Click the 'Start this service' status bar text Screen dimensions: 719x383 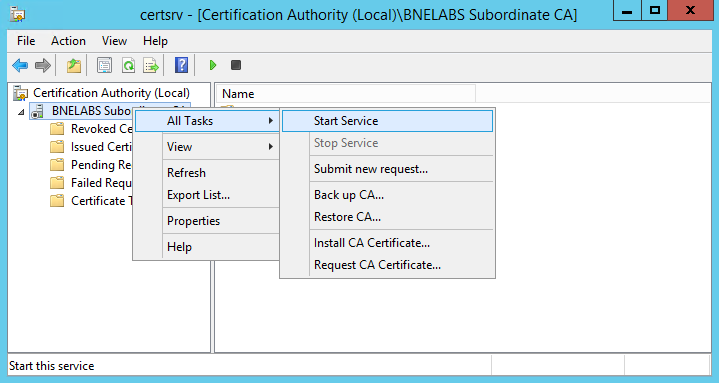[51, 366]
